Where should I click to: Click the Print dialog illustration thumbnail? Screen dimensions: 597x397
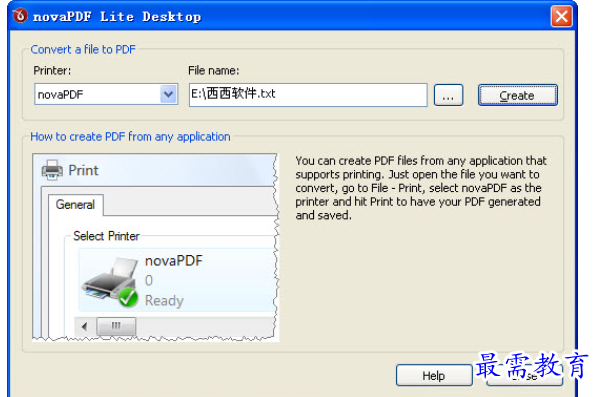(x=155, y=247)
